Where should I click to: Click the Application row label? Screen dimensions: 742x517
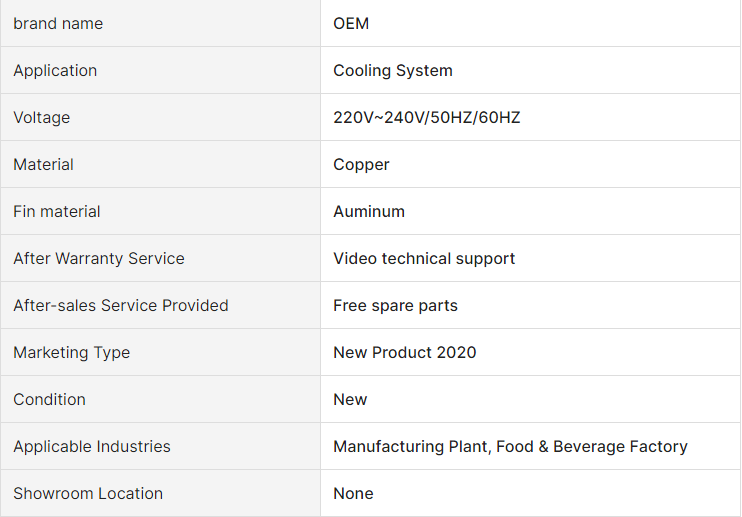(x=55, y=70)
